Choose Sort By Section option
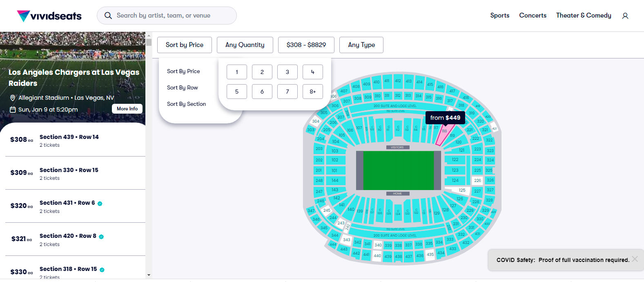Viewport: 644px width, 282px height. [186, 104]
